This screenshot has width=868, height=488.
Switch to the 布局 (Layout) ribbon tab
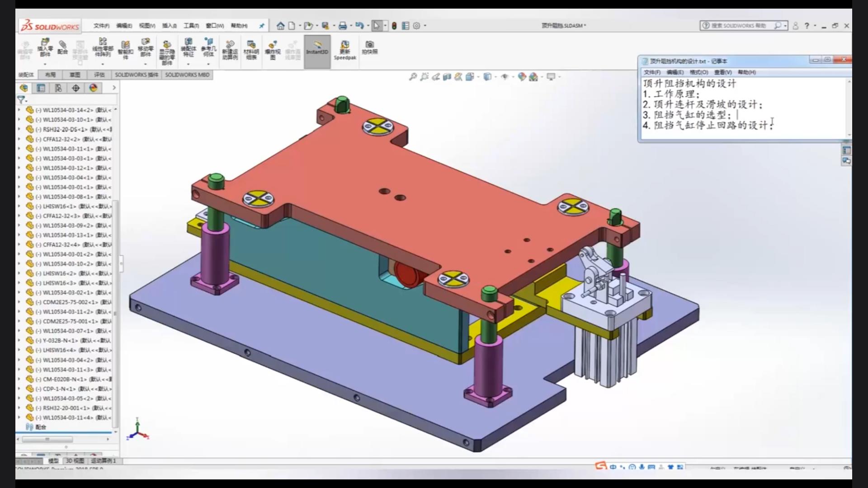[51, 75]
